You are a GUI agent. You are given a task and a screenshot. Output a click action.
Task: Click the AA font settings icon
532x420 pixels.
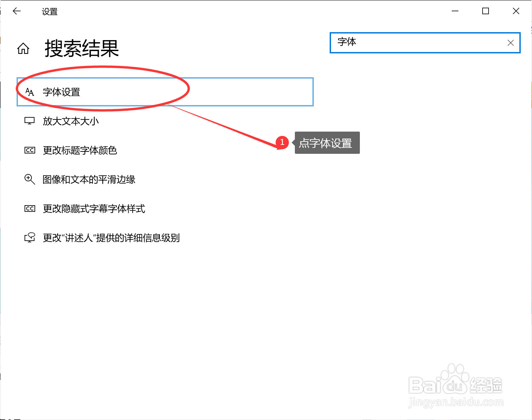click(x=29, y=92)
